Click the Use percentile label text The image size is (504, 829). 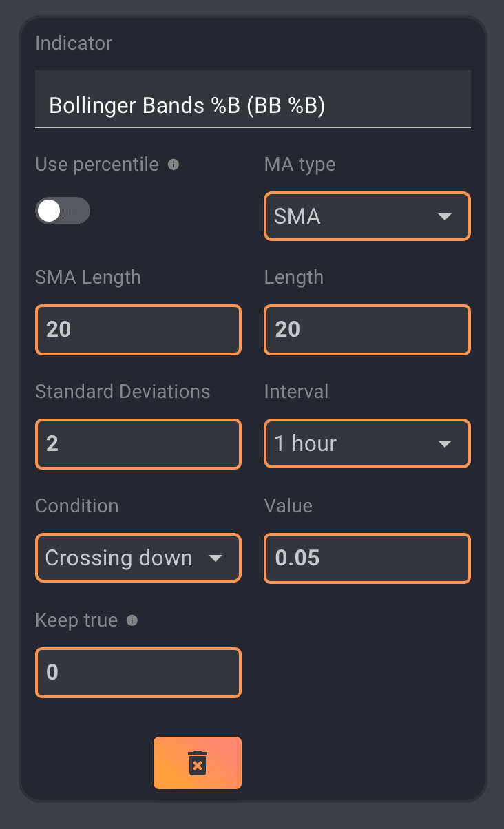click(x=97, y=165)
